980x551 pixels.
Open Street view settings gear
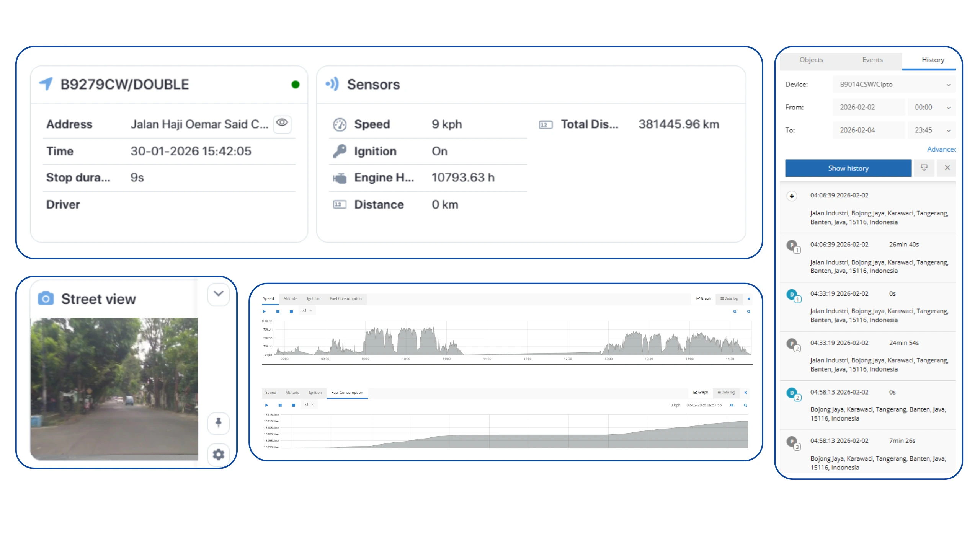[218, 454]
